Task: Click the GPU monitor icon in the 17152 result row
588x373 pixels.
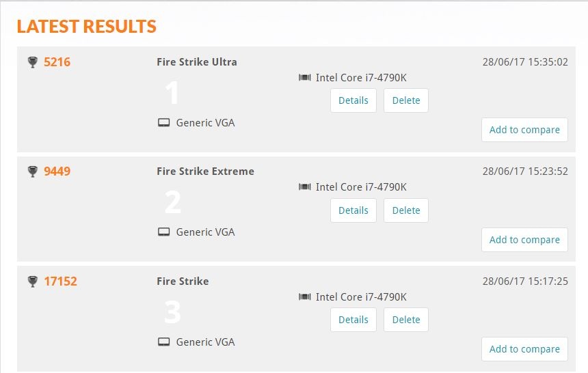Action: [x=164, y=342]
